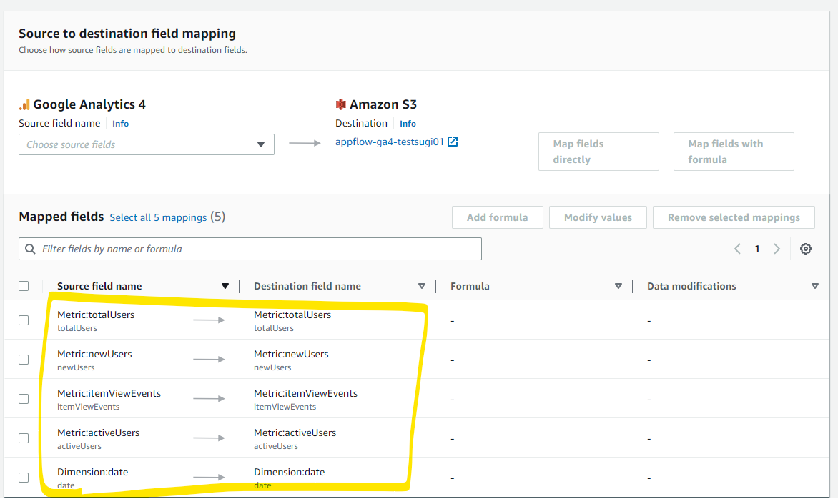Image resolution: width=838 pixels, height=504 pixels.
Task: Open the preferences gear icon
Action: pos(805,249)
